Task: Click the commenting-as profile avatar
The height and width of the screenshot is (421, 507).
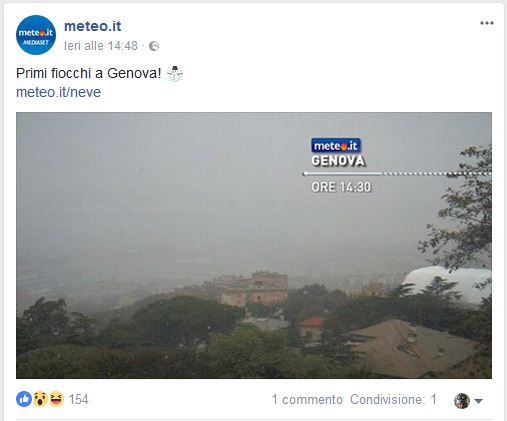Action: (462, 401)
